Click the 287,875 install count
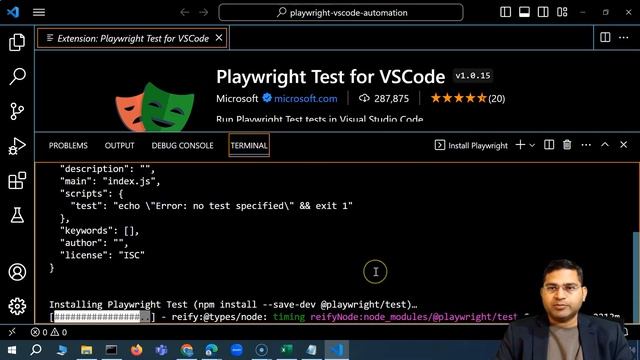 [x=384, y=98]
